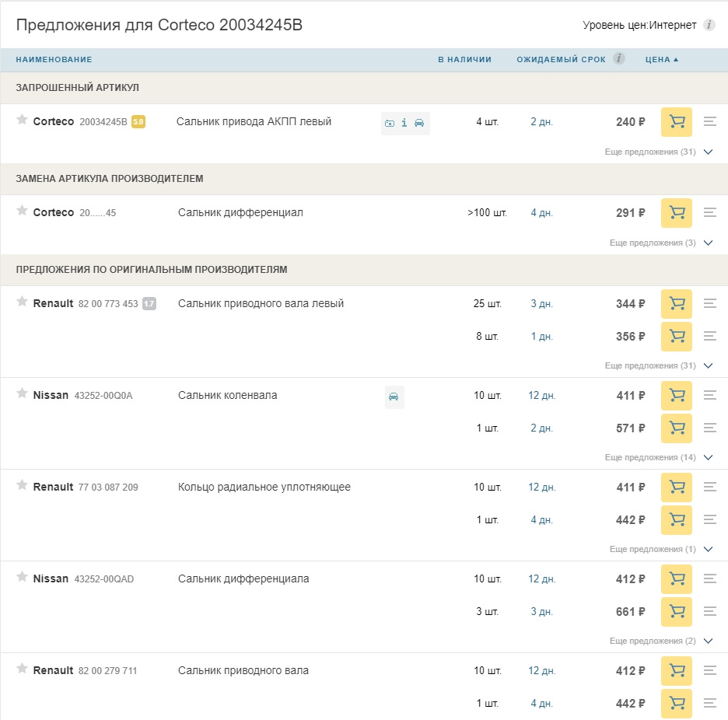Click the info icon on the Corteco offer
Image resolution: width=728 pixels, height=720 pixels.
(404, 123)
